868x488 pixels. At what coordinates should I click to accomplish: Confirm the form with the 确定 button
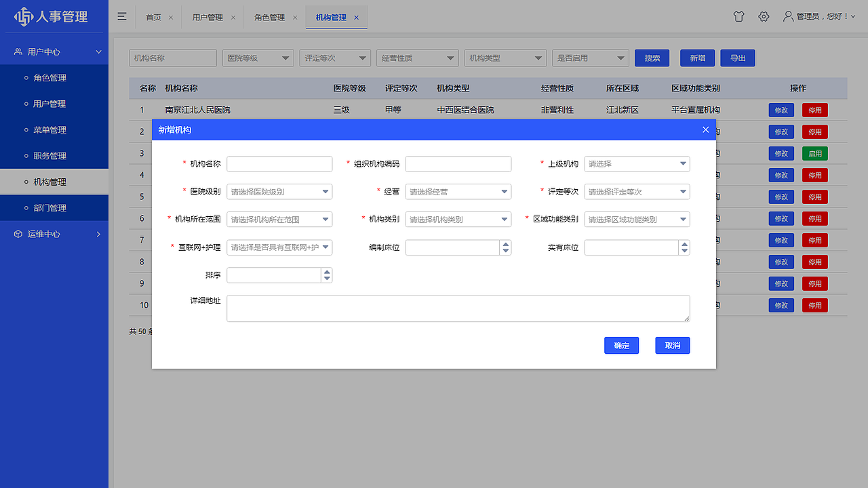[621, 345]
